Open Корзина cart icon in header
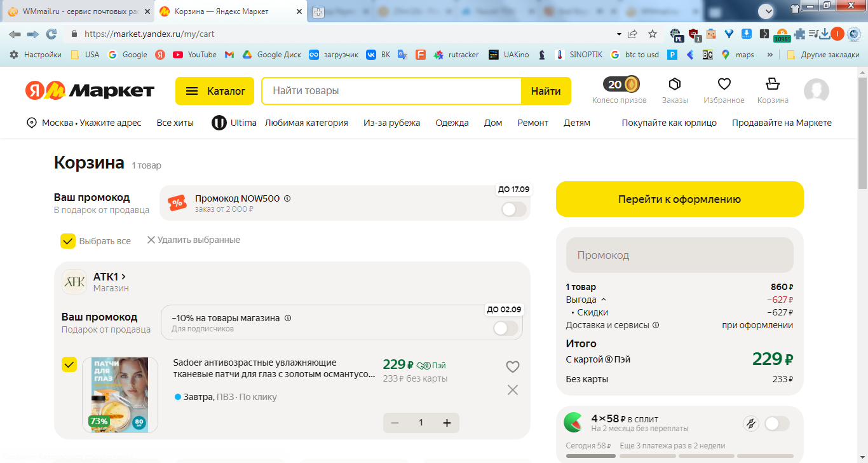Viewport: 868px width, 463px height. 773,84
